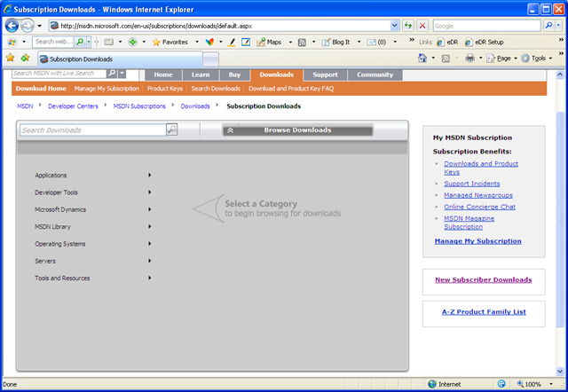Open the Learn MSDN tab
This screenshot has height=392, width=568.
point(201,74)
